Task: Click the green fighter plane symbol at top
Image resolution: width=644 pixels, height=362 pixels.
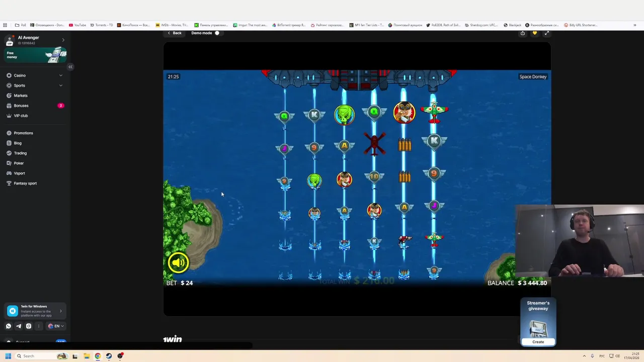Action: [x=434, y=112]
